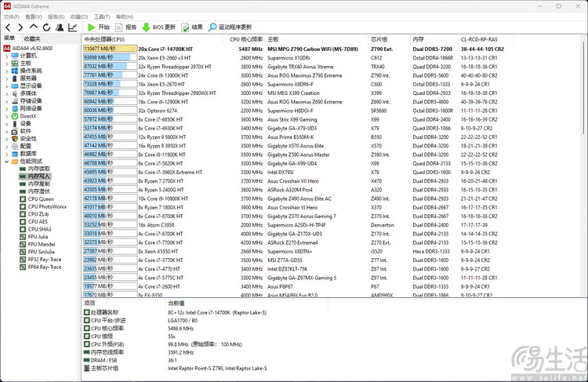Click 驱动程序更新 driver update button
Image resolution: width=588 pixels, height=382 pixels.
(x=230, y=27)
